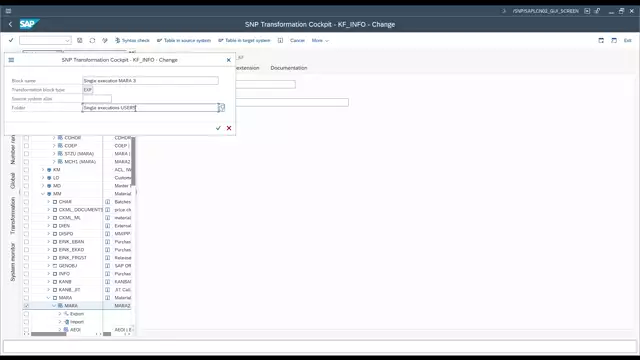
Task: Click the tree's horizontal scrollbar thumb
Action: [x=49, y=334]
